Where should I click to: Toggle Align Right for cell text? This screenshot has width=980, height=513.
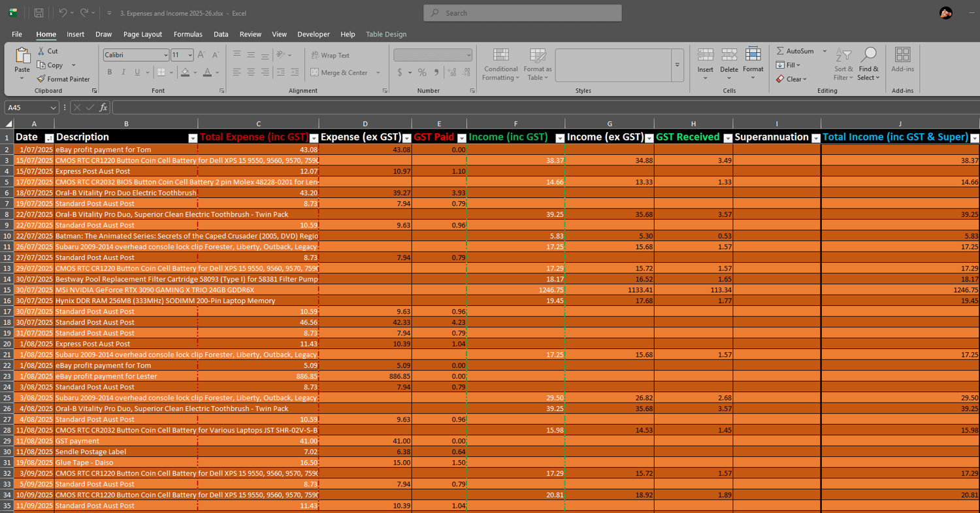click(x=265, y=72)
